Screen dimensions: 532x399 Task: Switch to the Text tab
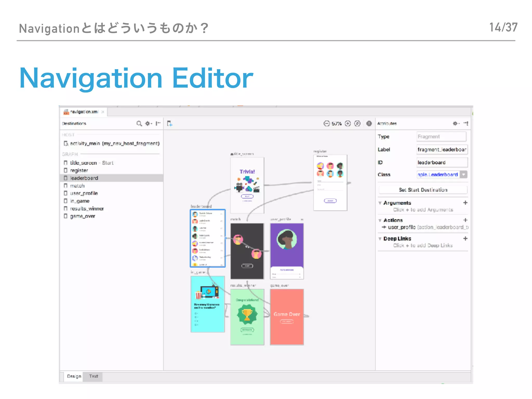[94, 376]
